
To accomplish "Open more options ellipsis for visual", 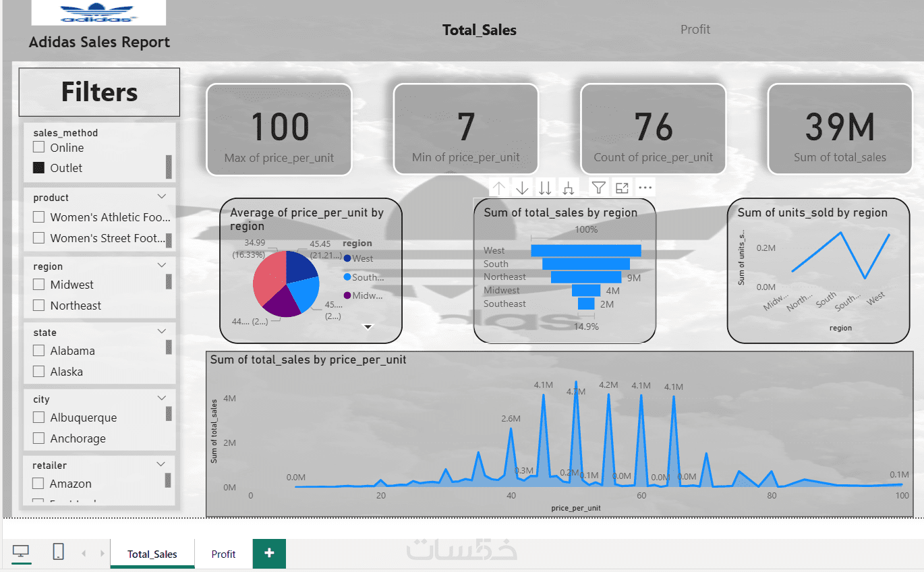I will 645,188.
